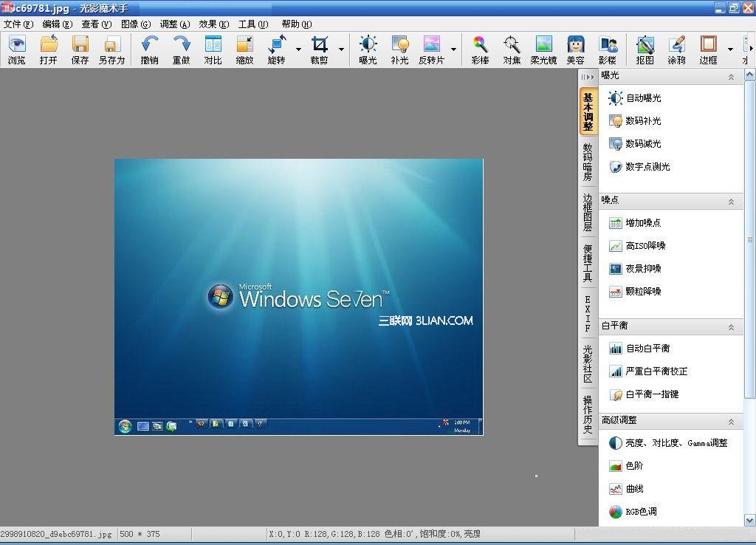
Task: Open the 查看(V) menu
Action: [x=97, y=24]
